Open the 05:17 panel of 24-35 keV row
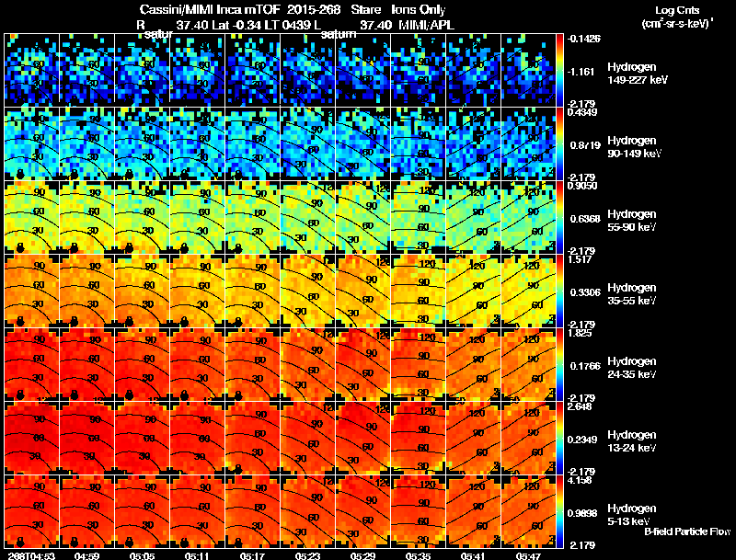 tap(252, 364)
